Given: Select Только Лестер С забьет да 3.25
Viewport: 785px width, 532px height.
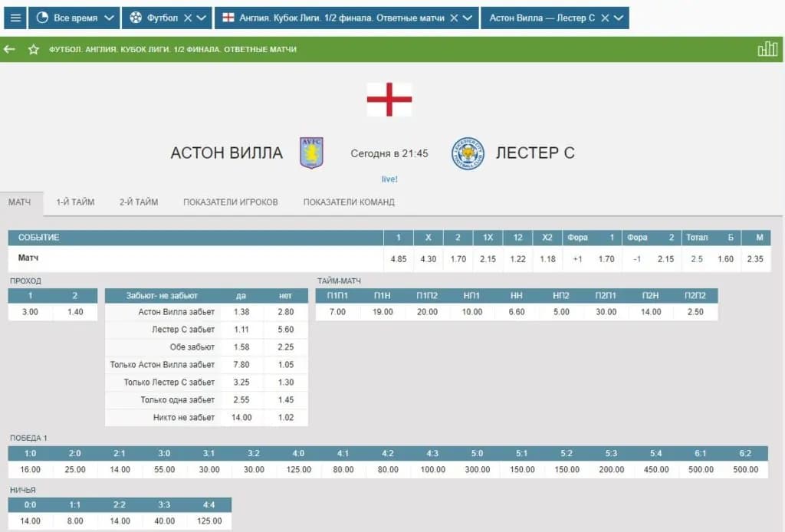Looking at the screenshot, I should pos(241,382).
